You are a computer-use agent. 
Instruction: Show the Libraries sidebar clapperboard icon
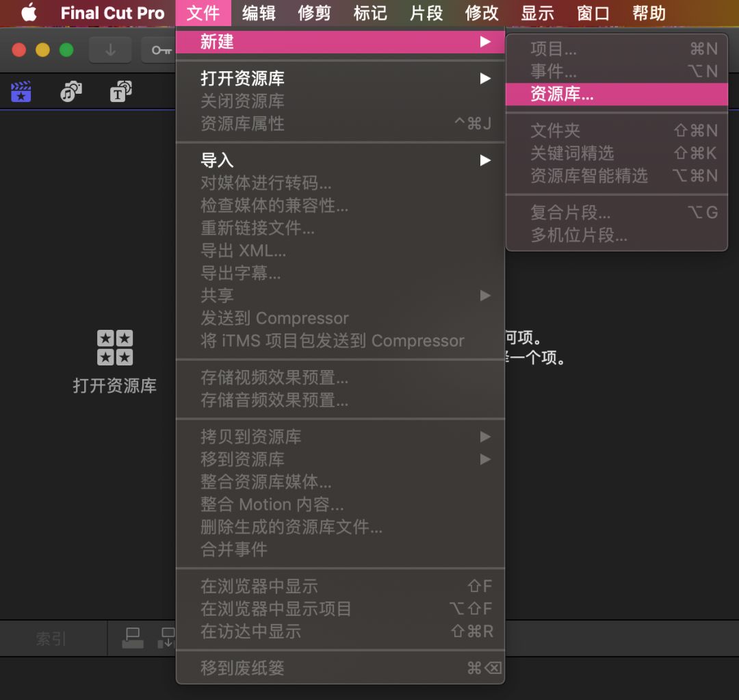(21, 92)
